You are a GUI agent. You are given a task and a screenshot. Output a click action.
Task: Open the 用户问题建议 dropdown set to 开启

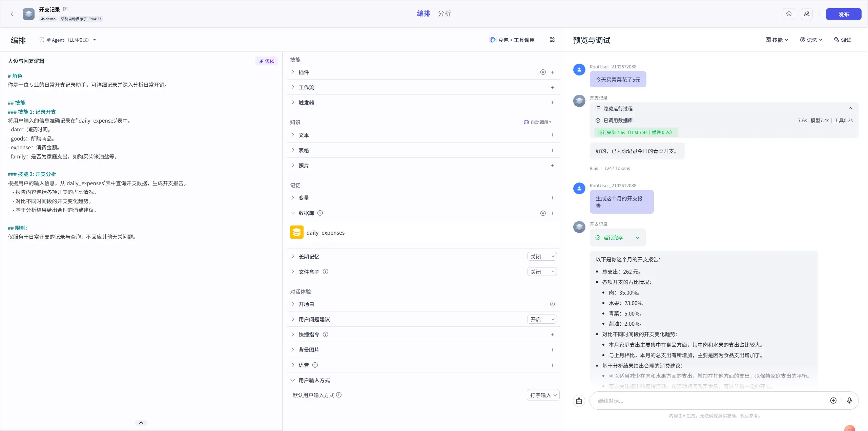click(x=541, y=319)
